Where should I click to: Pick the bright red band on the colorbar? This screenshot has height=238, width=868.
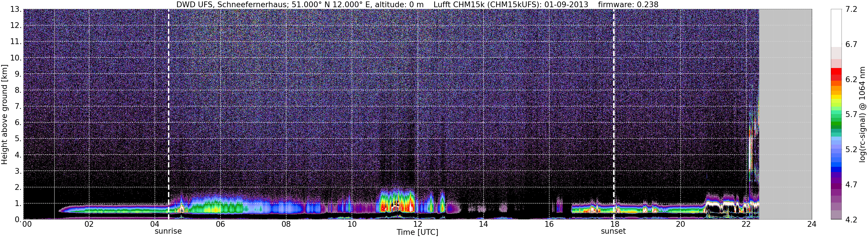tap(836, 71)
